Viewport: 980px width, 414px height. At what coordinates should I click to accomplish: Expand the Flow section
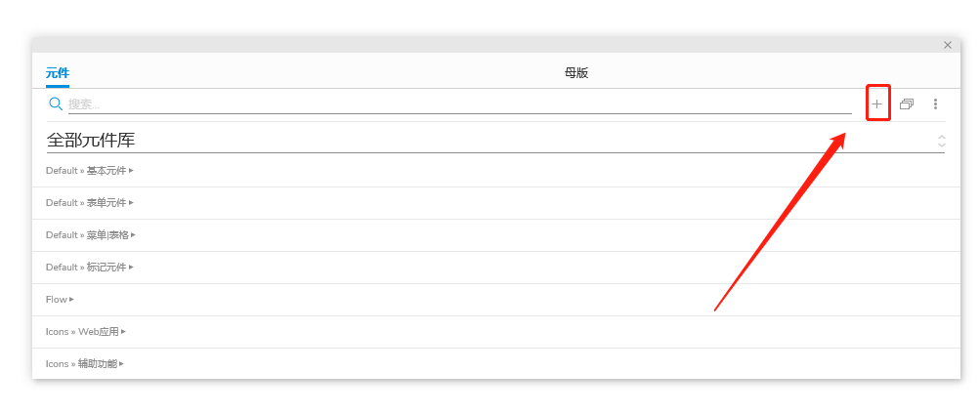59,300
